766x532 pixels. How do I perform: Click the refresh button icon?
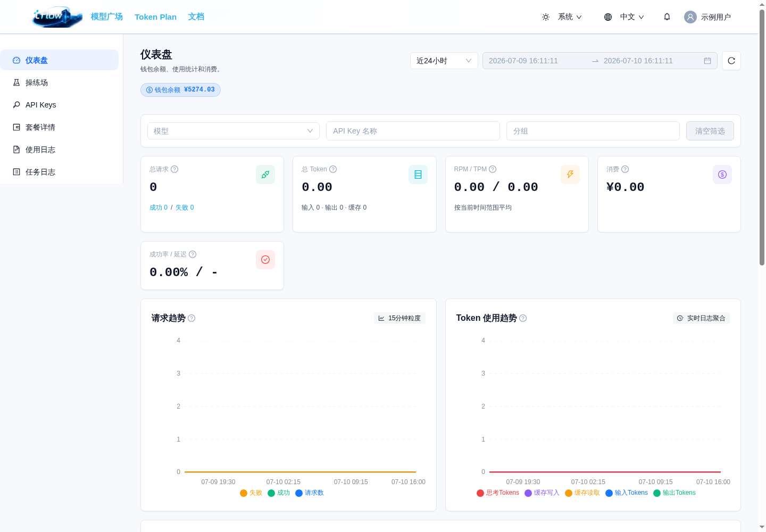coord(731,61)
